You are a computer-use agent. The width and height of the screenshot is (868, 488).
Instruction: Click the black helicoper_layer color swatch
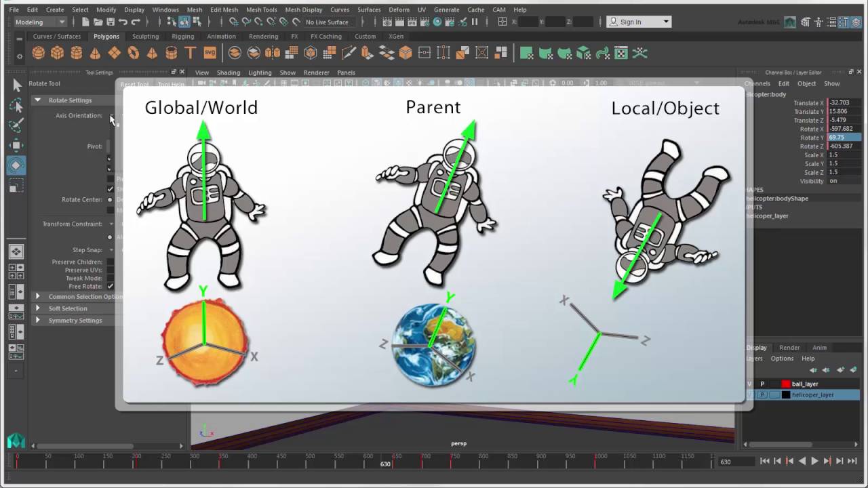[x=786, y=394]
